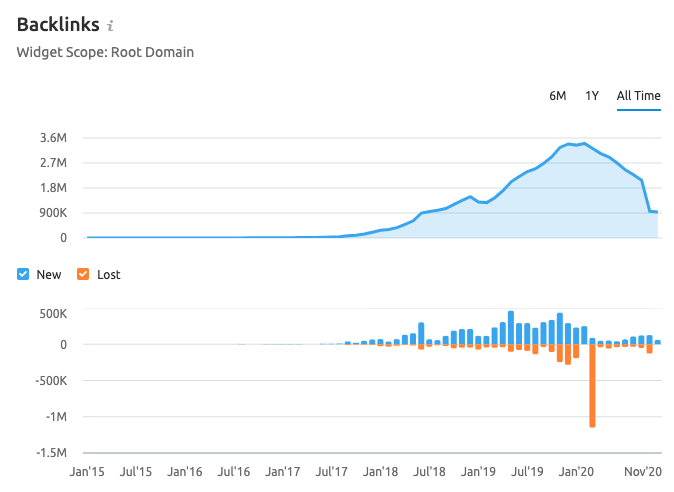This screenshot has width=674, height=492.
Task: Uncheck the Lost backlinks checkbox
Action: click(83, 274)
